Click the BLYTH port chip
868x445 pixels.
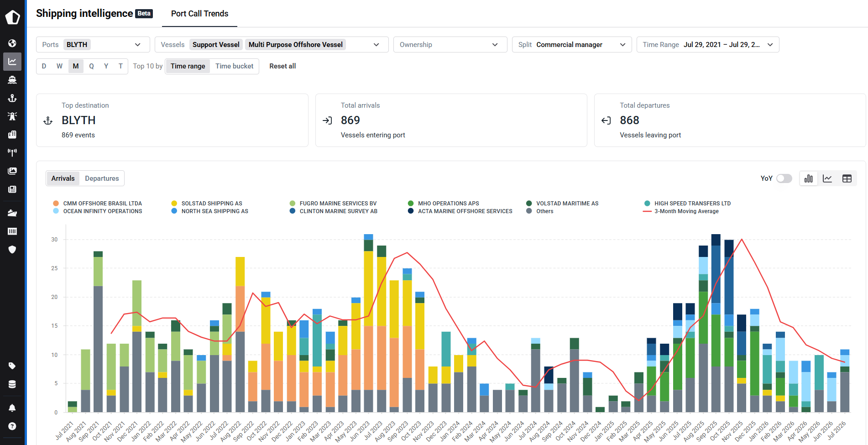(x=77, y=45)
